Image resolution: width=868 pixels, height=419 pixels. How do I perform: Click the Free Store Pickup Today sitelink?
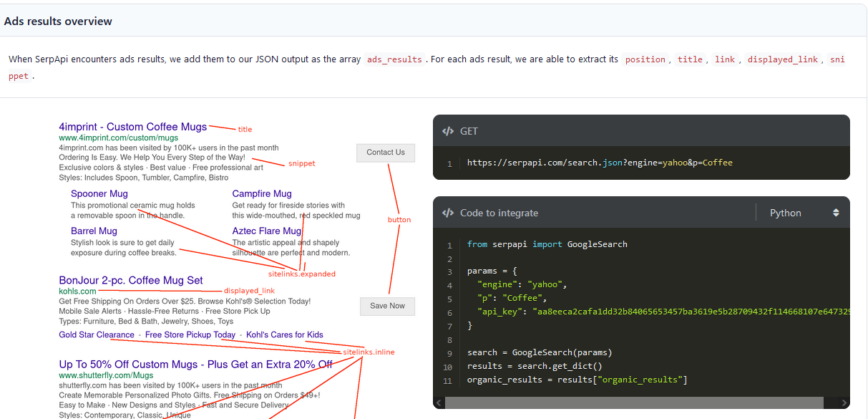190,334
